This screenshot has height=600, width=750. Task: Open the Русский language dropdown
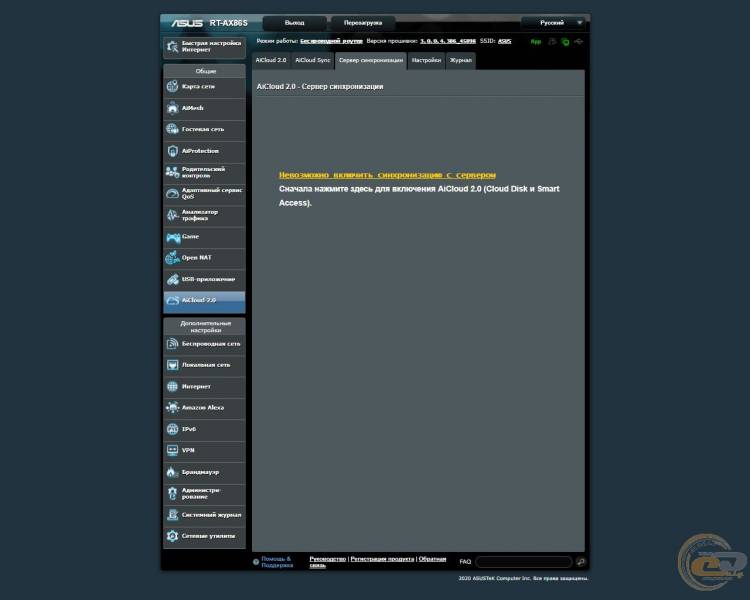pos(553,23)
